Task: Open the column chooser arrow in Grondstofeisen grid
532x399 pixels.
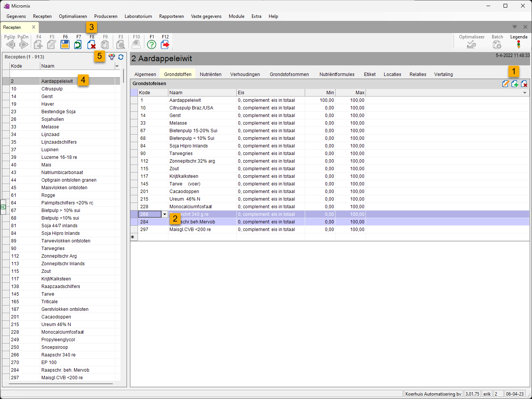Action: 525,93
